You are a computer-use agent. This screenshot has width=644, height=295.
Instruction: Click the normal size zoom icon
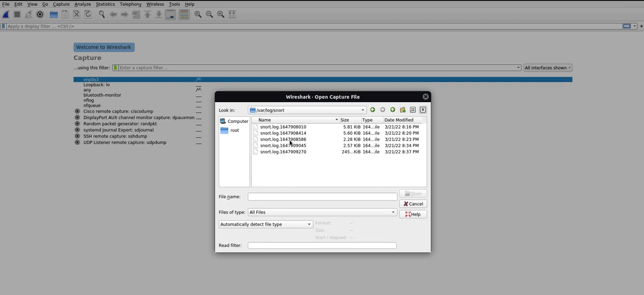[x=221, y=15]
